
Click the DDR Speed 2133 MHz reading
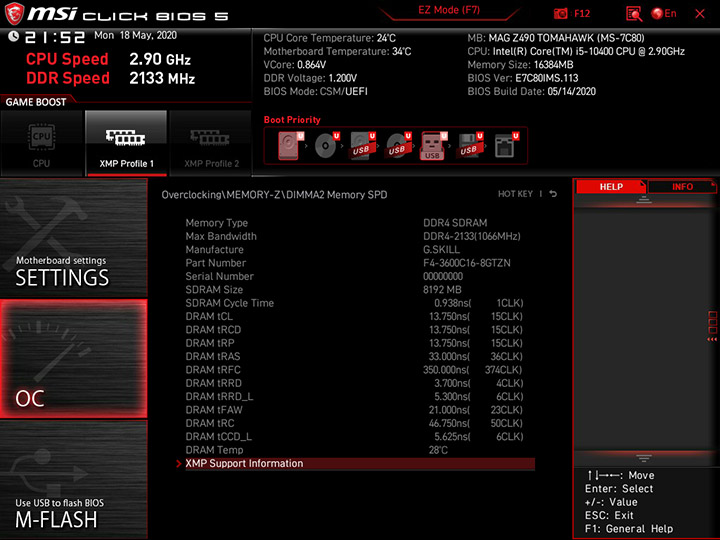tap(111, 78)
